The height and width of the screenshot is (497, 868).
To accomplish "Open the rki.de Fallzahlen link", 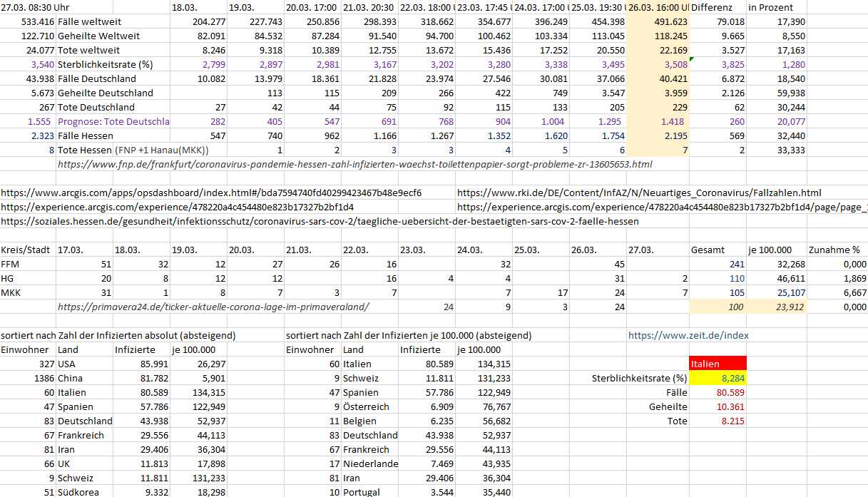I will click(x=639, y=193).
